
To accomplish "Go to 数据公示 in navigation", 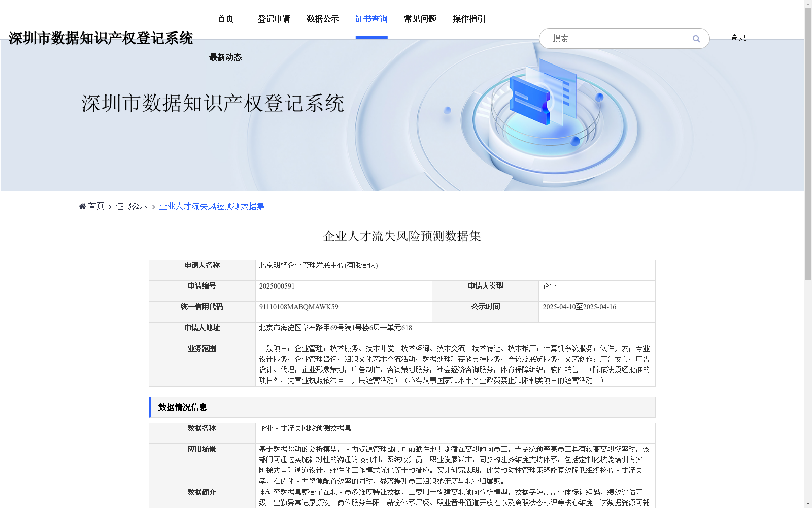I will 323,19.
